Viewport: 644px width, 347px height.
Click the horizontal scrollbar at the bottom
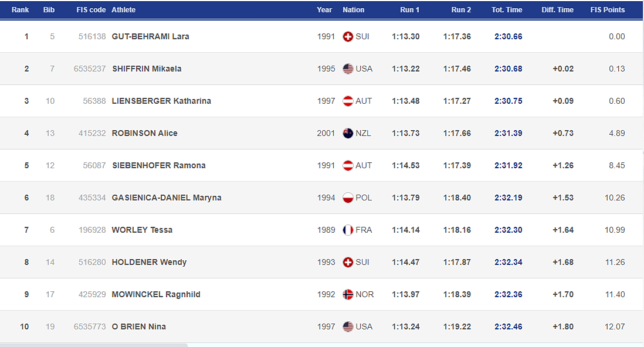94,345
